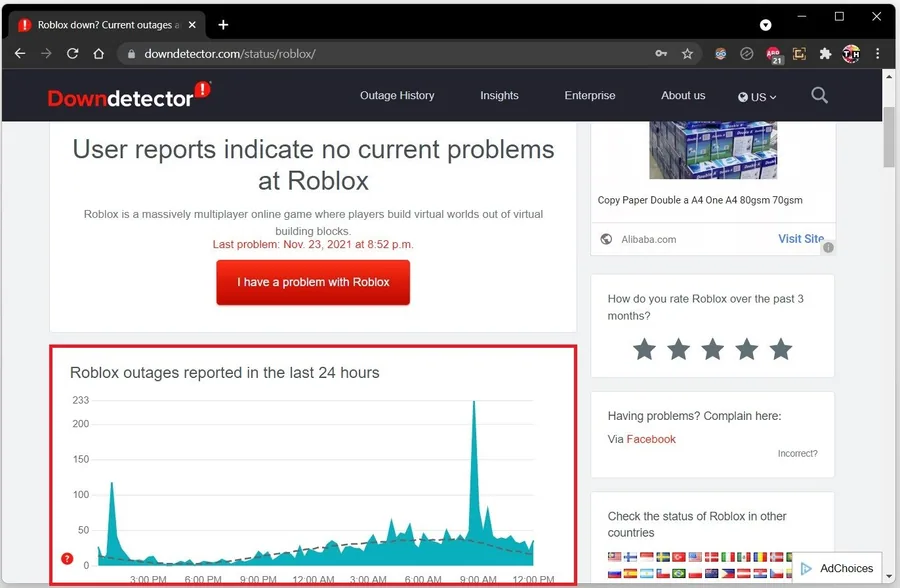This screenshot has width=900, height=588.
Task: Expand the US country selector
Action: click(757, 97)
